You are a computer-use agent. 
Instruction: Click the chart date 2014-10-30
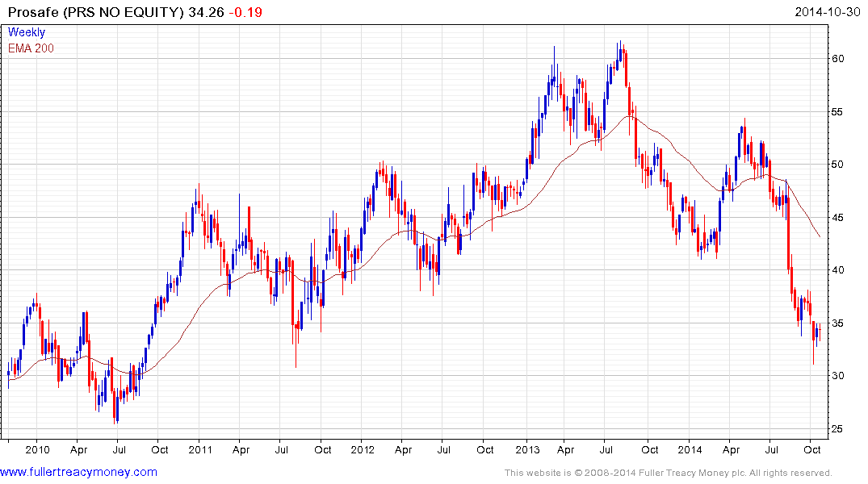[827, 12]
